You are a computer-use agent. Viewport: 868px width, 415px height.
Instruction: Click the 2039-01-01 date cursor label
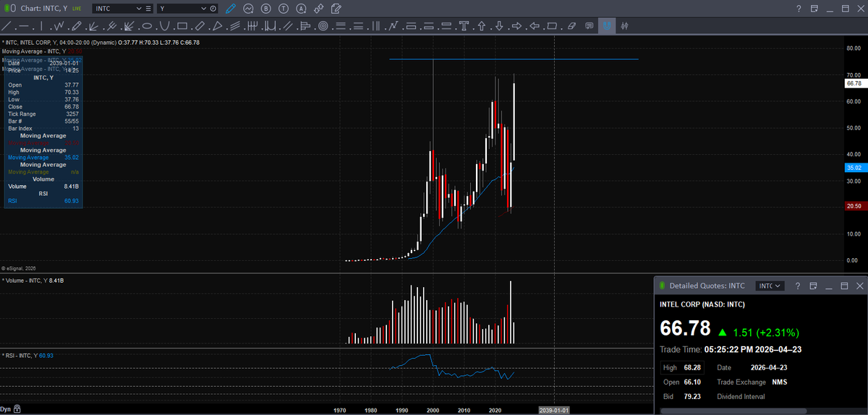(x=555, y=410)
